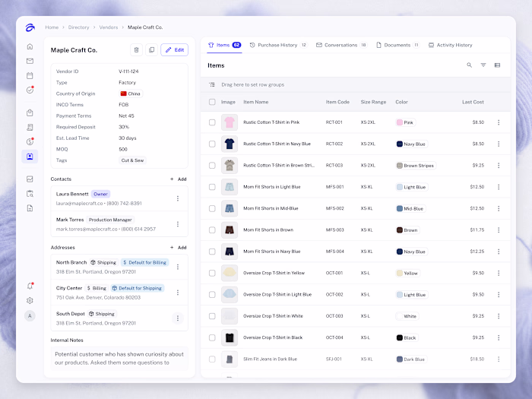Click the column layout icon beside filter
This screenshot has width=532, height=399.
point(497,65)
